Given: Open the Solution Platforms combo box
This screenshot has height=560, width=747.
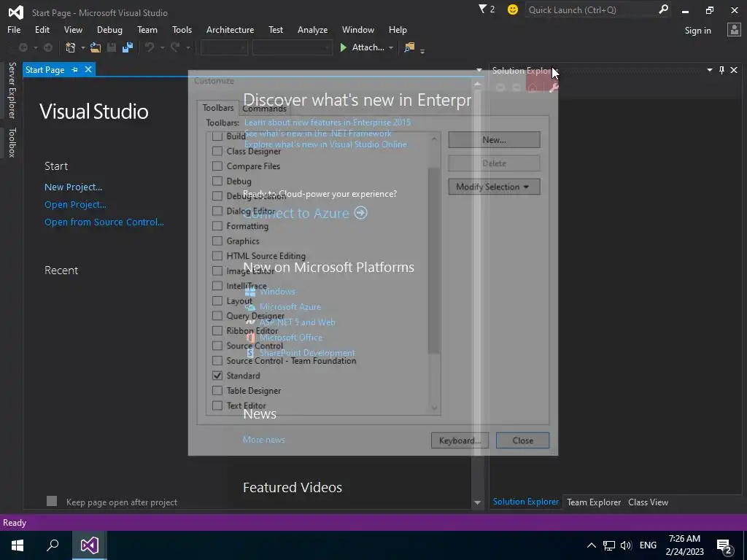Looking at the screenshot, I should pos(292,47).
